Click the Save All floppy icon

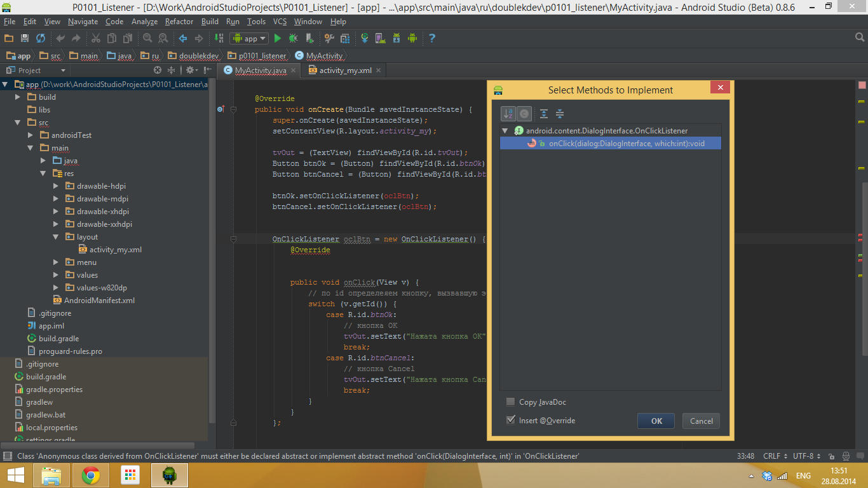[x=25, y=38]
